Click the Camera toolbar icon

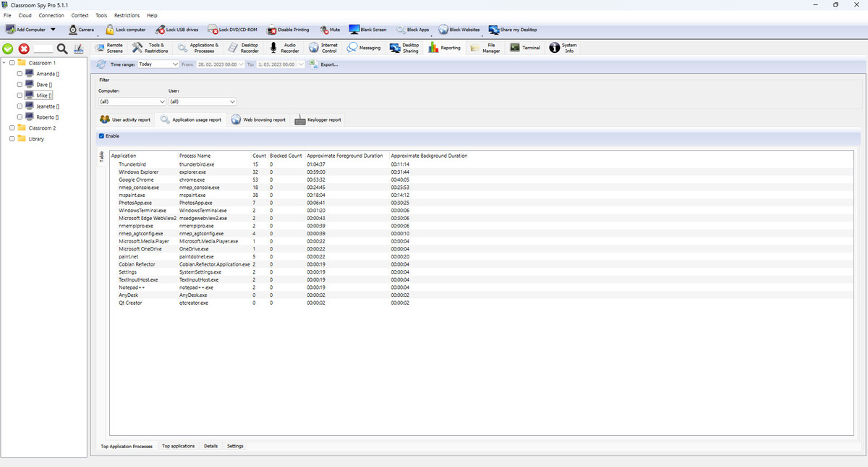point(74,30)
